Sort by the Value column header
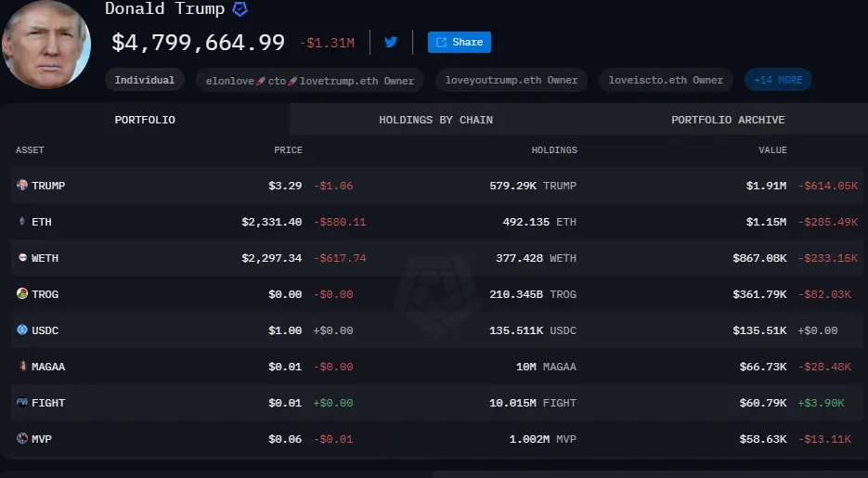Screen dimensions: 868x478 (x=772, y=150)
